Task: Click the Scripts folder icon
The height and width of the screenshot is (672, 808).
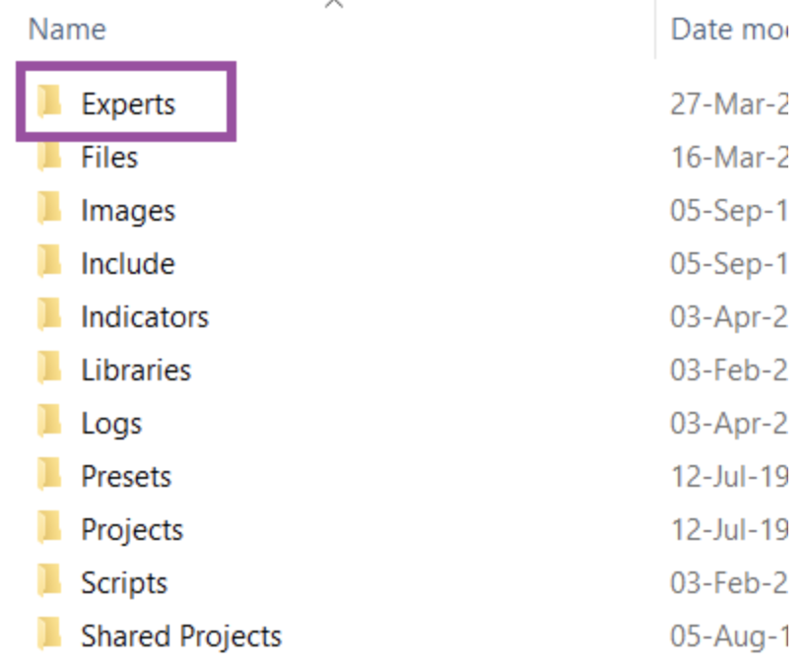Action: click(x=50, y=580)
